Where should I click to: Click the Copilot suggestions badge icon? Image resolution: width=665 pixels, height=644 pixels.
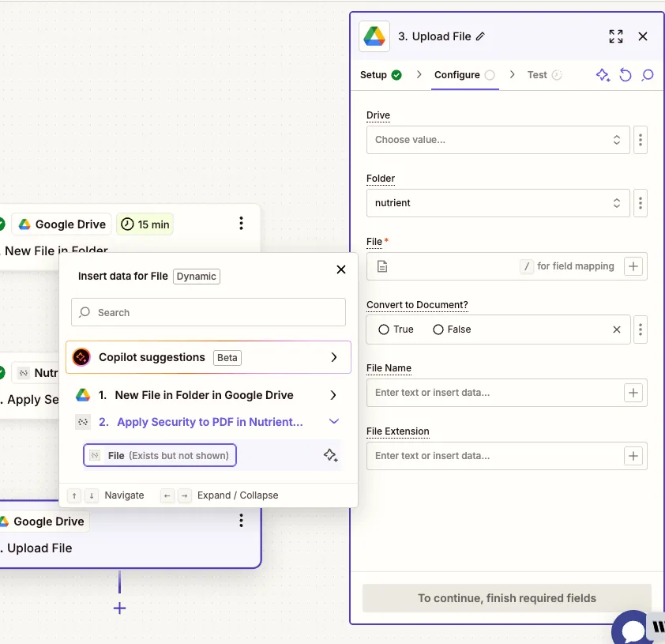[80, 357]
